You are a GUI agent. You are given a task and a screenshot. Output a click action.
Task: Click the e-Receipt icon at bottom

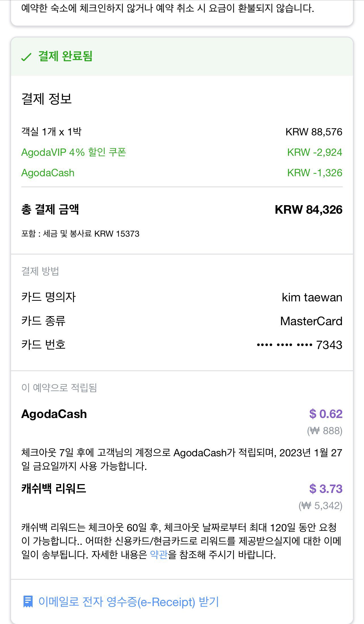pyautogui.click(x=28, y=602)
